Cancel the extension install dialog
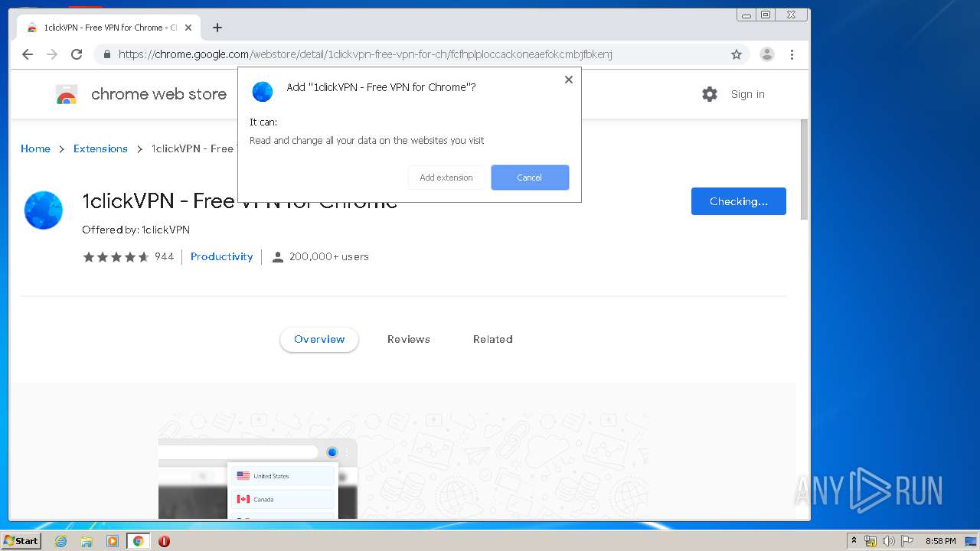 coord(530,178)
